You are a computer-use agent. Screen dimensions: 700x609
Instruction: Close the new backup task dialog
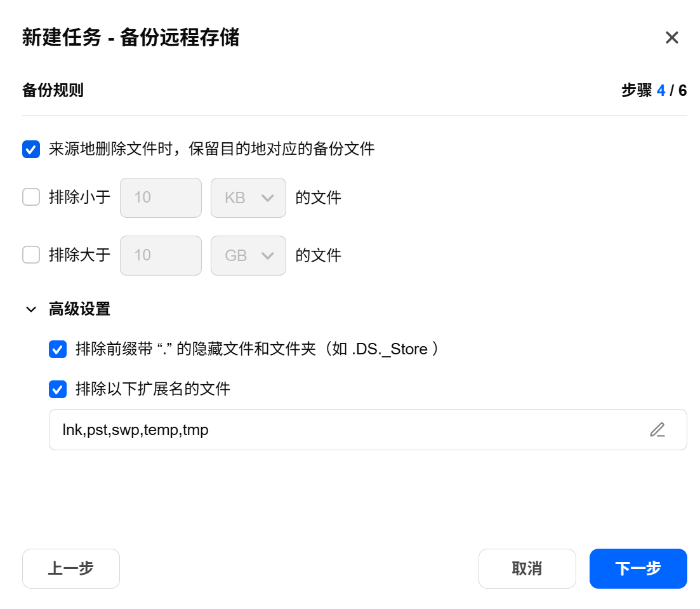pos(671,37)
